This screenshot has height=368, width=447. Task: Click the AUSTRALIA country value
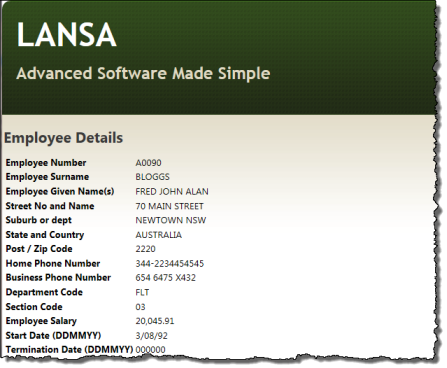click(159, 235)
